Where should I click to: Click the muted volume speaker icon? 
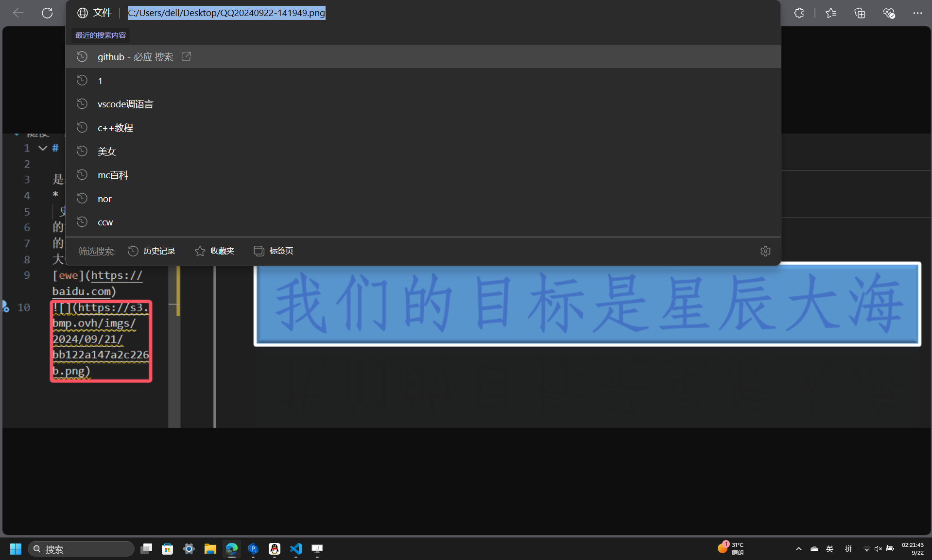(x=878, y=549)
